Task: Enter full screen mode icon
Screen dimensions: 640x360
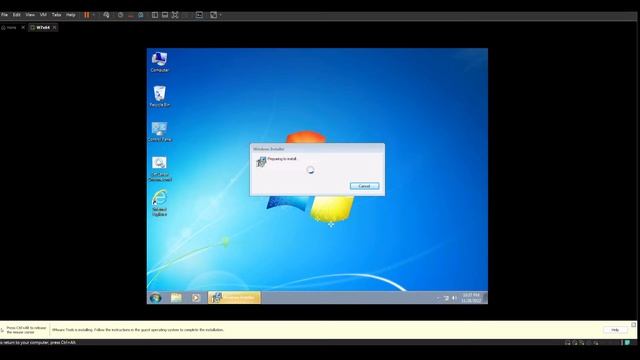Action: coord(175,15)
